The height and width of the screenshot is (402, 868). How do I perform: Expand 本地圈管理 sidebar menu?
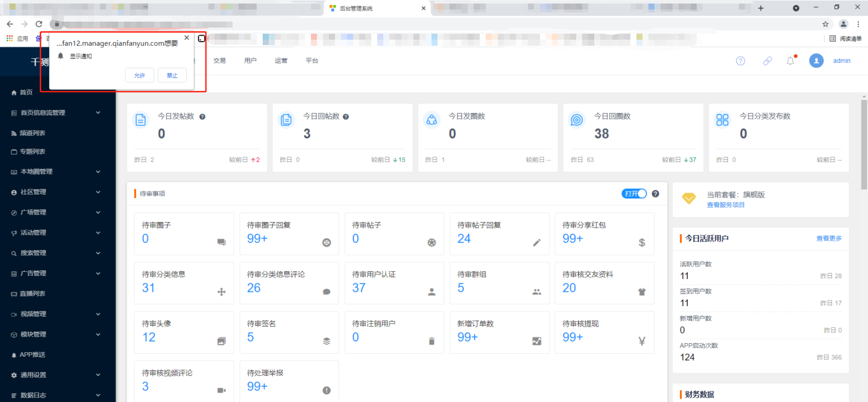coord(58,172)
